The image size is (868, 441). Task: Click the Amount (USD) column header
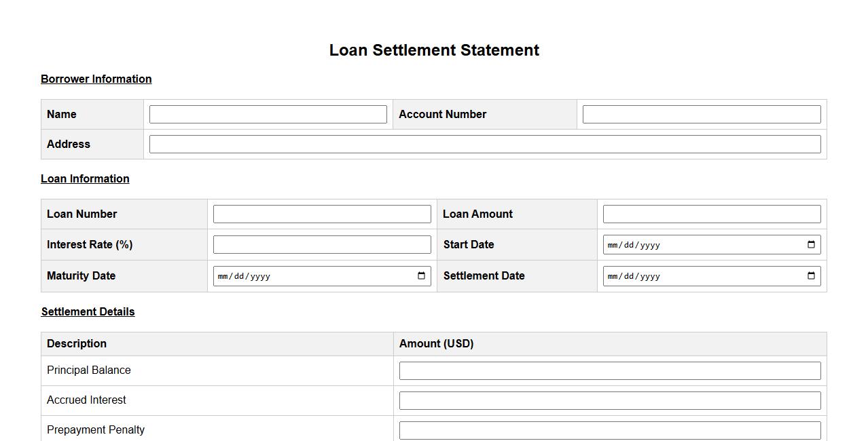[436, 344]
